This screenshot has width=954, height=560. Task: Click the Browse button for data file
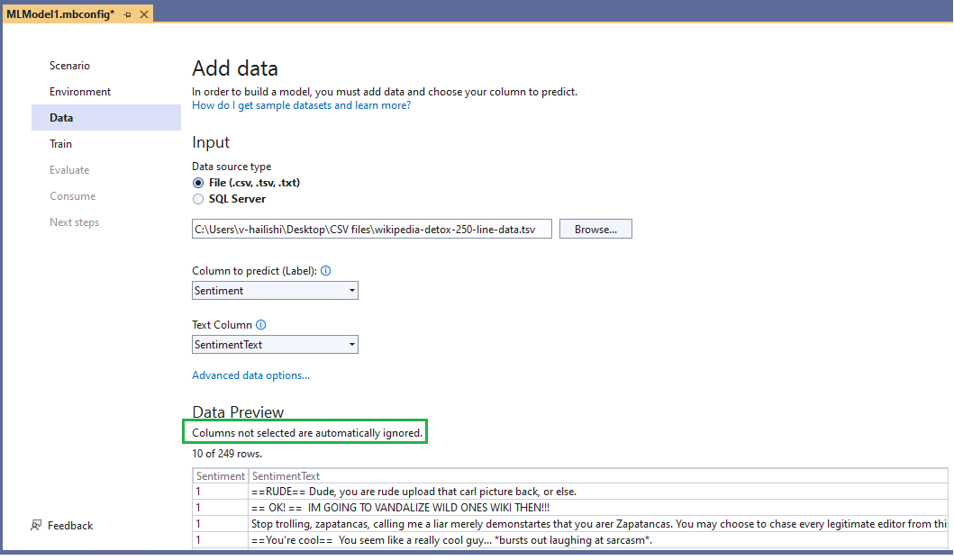595,228
